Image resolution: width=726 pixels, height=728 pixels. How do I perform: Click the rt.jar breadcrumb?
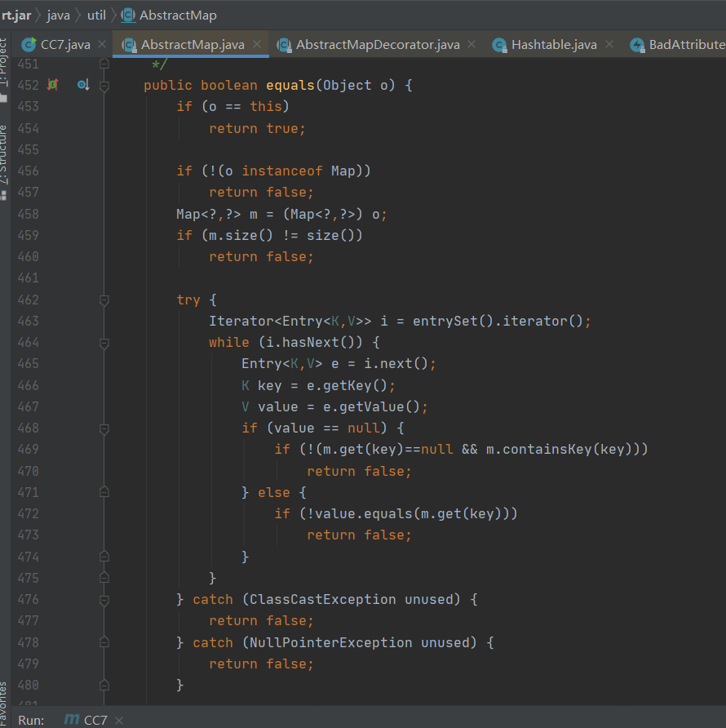pyautogui.click(x=16, y=16)
